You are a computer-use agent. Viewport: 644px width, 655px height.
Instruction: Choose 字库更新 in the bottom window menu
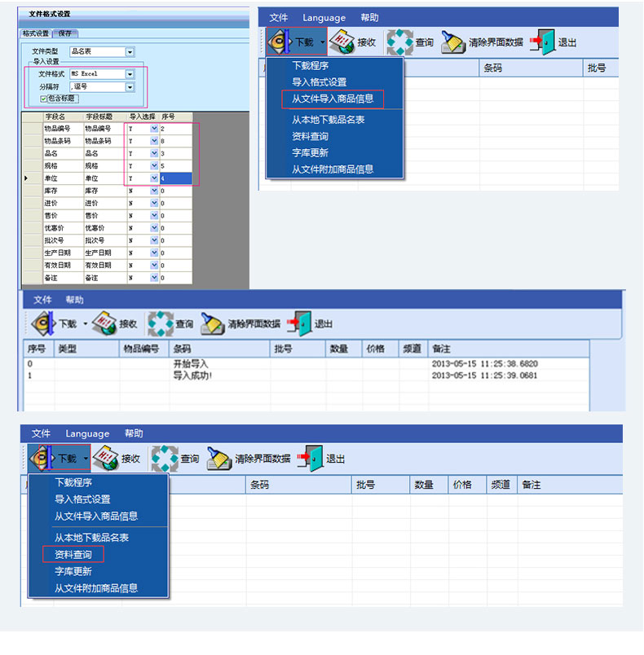(x=73, y=571)
